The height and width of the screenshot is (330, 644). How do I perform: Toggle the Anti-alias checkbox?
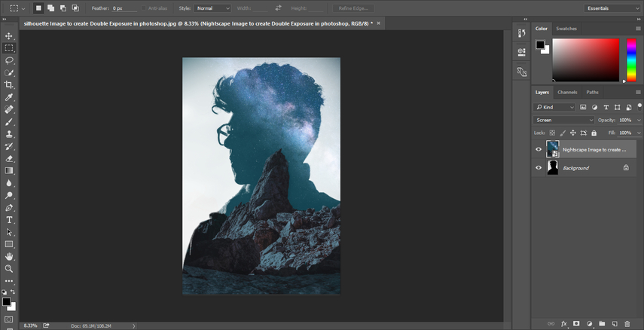point(143,8)
